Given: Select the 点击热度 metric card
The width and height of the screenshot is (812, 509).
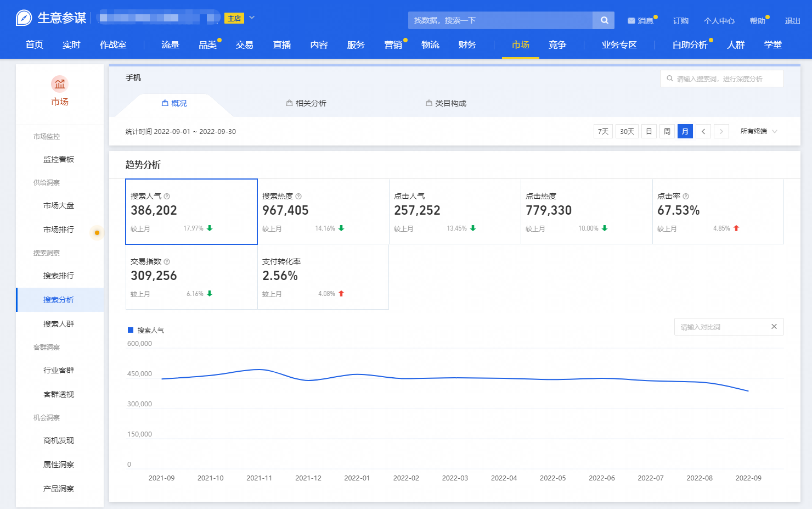Looking at the screenshot, I should pos(587,211).
